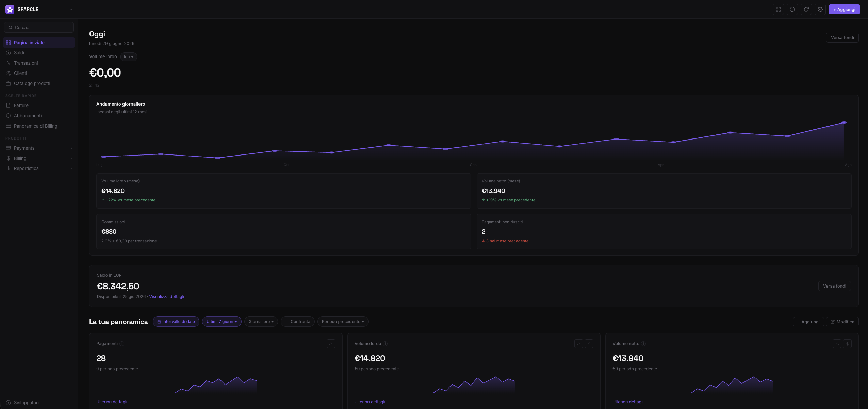The image size is (868, 409).
Task: Open the Ultimi 7 giorni dropdown
Action: click(222, 322)
